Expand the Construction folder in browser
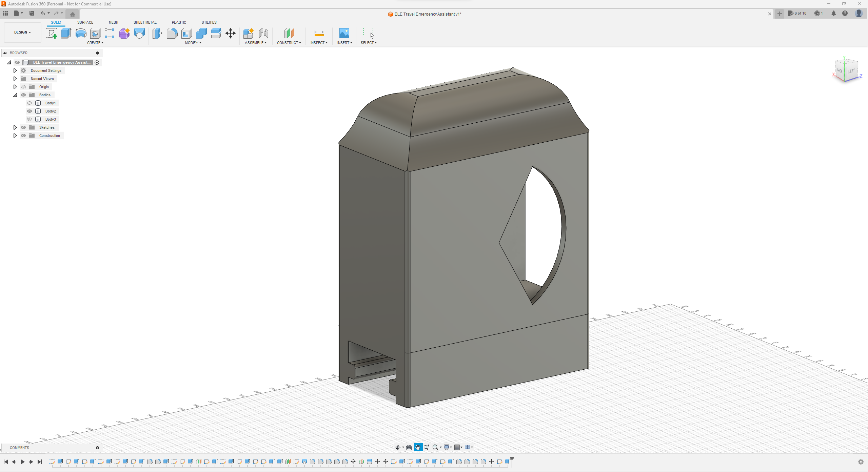 (x=15, y=136)
